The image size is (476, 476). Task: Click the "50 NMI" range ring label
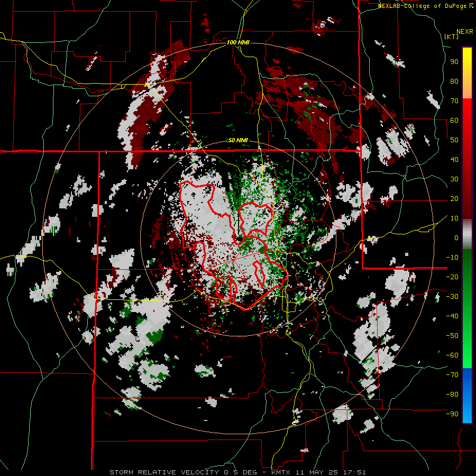coord(238,140)
